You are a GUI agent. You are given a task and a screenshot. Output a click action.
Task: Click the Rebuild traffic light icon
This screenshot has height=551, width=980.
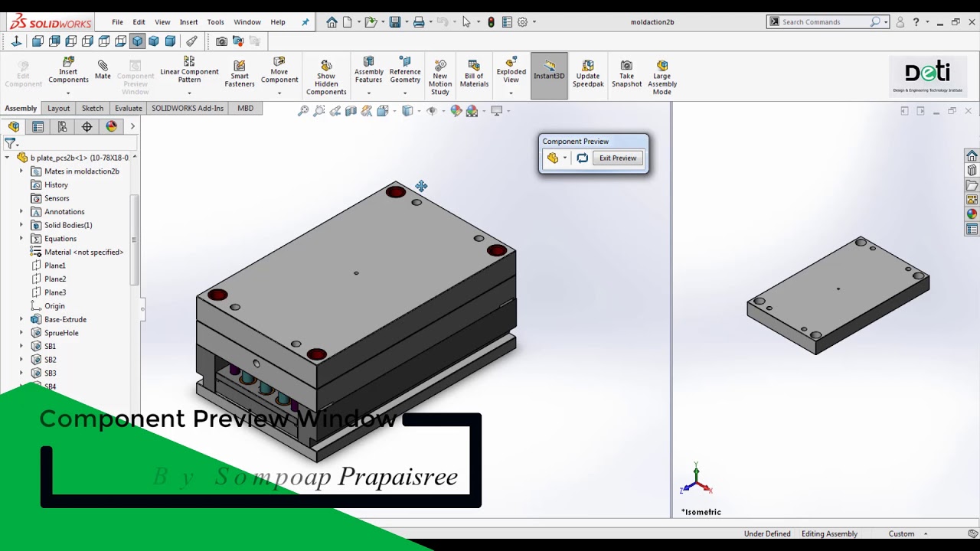(x=491, y=22)
